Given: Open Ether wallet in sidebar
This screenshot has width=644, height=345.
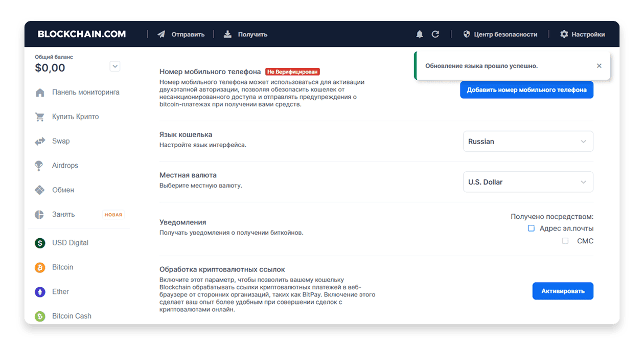Looking at the screenshot, I should click(60, 292).
